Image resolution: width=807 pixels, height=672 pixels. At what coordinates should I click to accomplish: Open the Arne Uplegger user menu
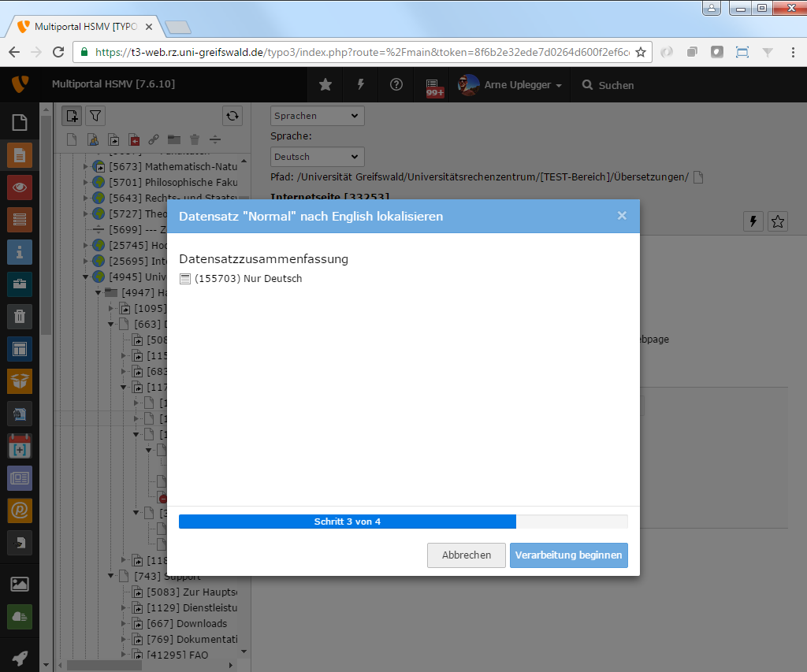coord(512,85)
